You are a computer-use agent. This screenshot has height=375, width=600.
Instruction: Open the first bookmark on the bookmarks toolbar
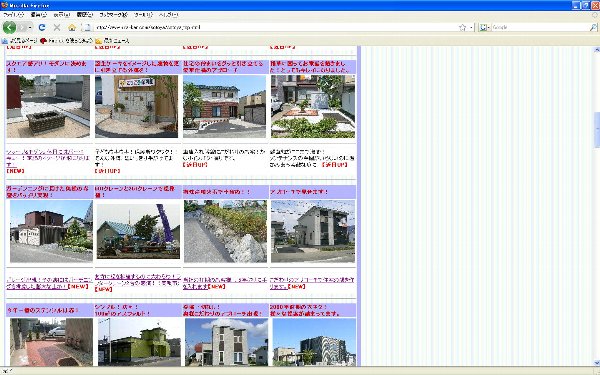pos(19,41)
